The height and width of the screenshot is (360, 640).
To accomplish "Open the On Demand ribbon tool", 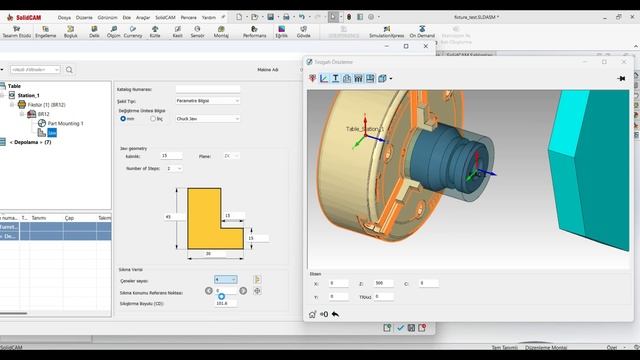I will [422, 32].
